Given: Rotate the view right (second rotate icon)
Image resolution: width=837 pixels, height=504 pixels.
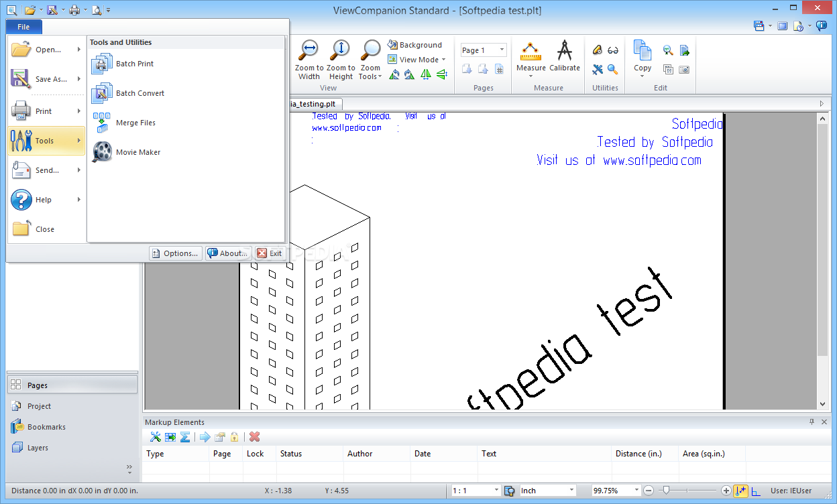Looking at the screenshot, I should [409, 74].
